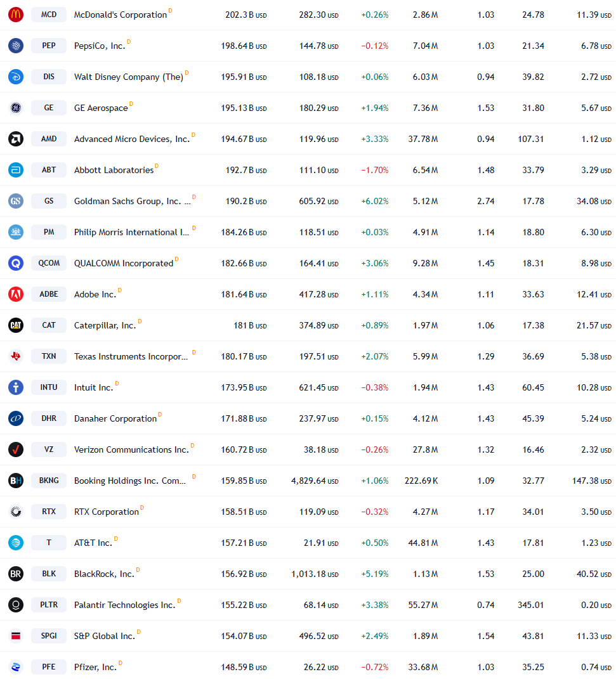This screenshot has width=616, height=679.
Task: Click the Walt Disney logo icon
Action: pos(16,77)
